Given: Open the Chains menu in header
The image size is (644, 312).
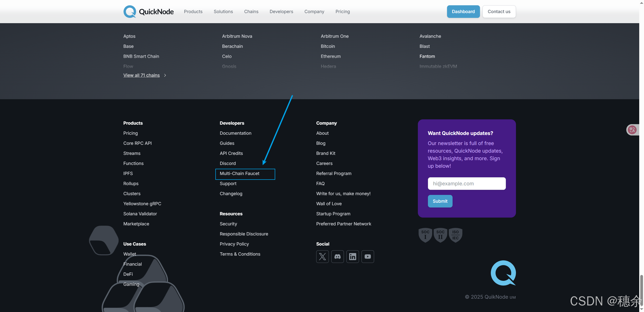Looking at the screenshot, I should click(251, 12).
